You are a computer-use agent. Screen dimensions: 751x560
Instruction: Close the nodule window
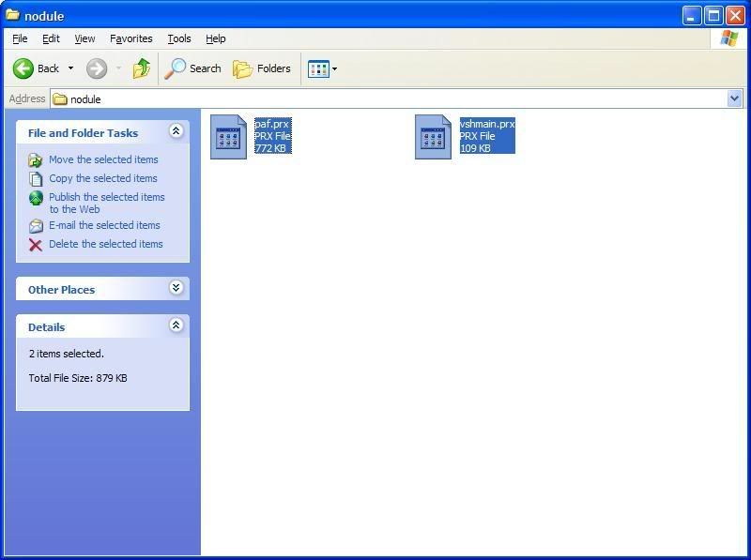click(735, 16)
